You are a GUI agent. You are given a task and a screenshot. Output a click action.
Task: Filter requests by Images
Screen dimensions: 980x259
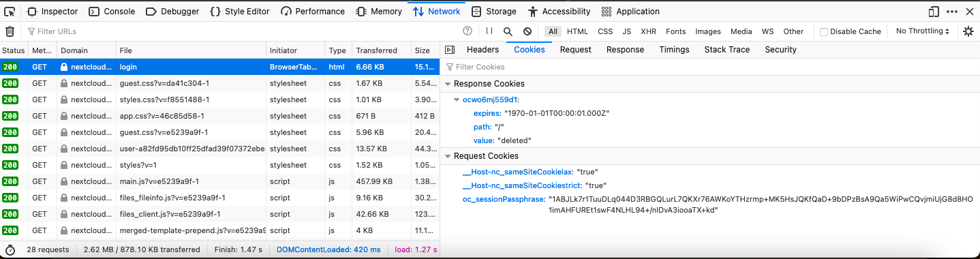point(708,31)
